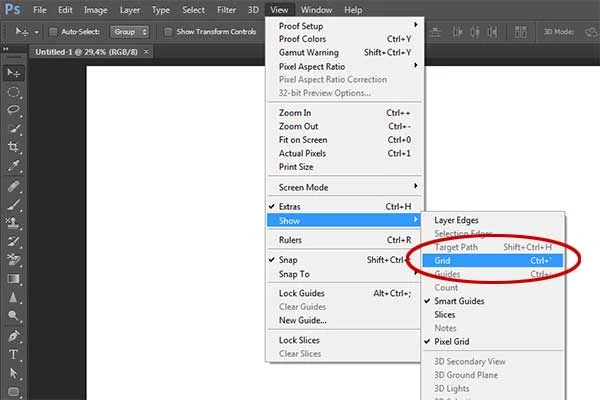Select the Lasso tool
The width and height of the screenshot is (600, 400).
click(14, 110)
